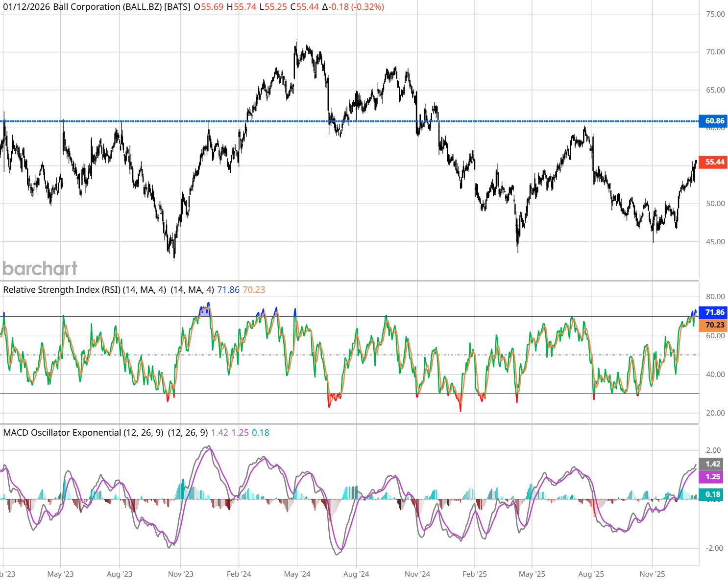The height and width of the screenshot is (583, 728).
Task: Select the orange 70.23 RSI MA badge
Action: click(714, 325)
